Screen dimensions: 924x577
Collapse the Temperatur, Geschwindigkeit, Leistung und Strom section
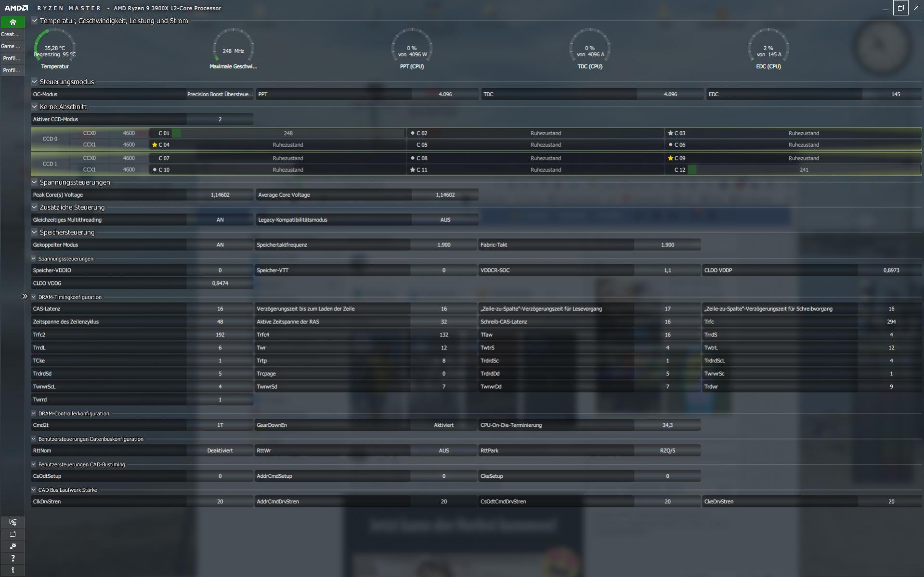click(x=34, y=21)
